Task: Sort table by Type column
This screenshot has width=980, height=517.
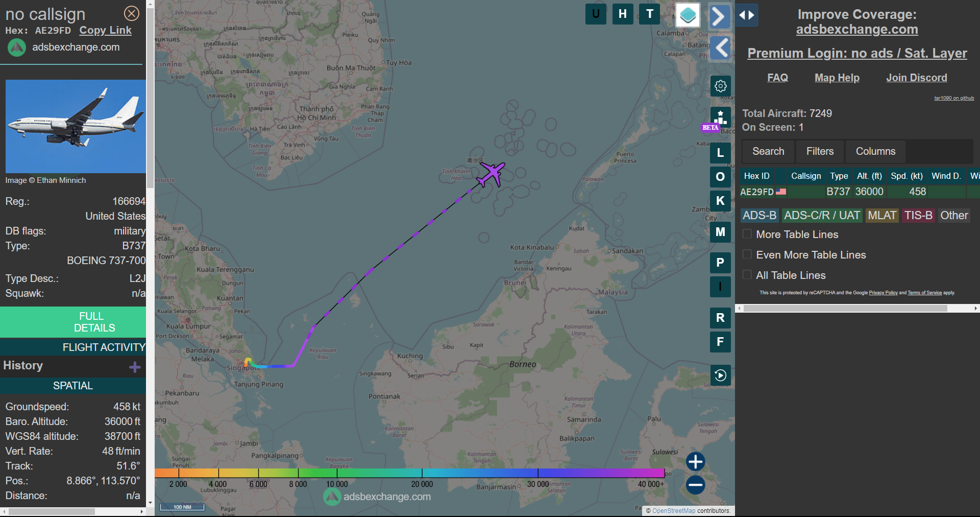Action: point(839,176)
